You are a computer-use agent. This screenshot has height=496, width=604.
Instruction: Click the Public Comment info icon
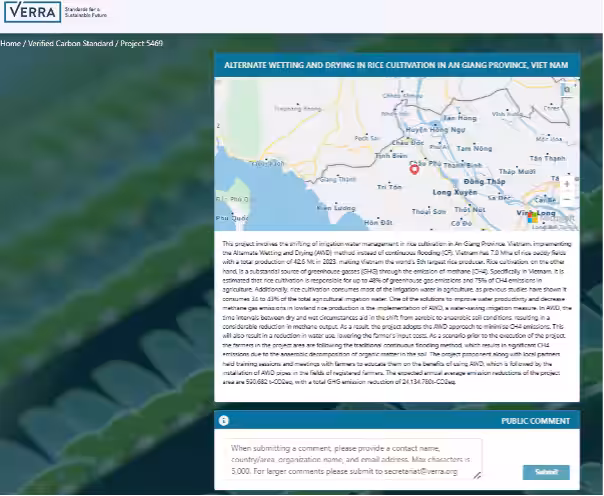tap(224, 421)
